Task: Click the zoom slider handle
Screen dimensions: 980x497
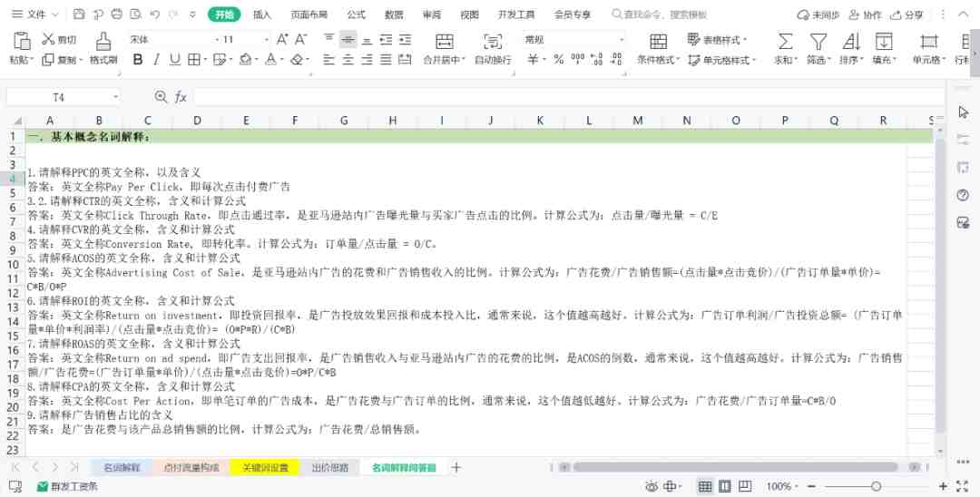Action: [x=877, y=486]
